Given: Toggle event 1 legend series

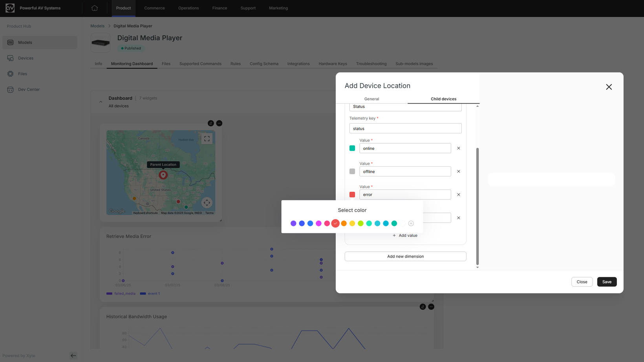Looking at the screenshot, I should (x=150, y=293).
